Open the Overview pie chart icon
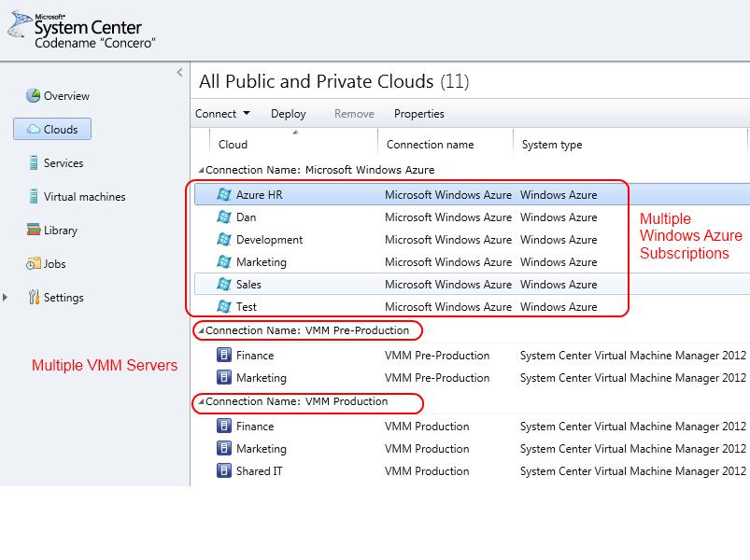This screenshot has width=750, height=560. pyautogui.click(x=33, y=95)
